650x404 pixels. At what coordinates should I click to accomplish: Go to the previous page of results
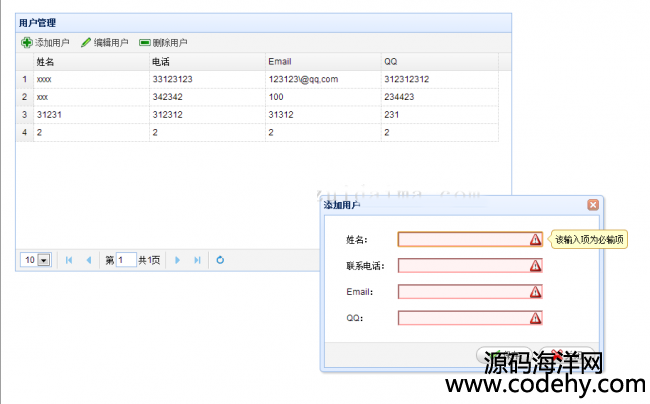(88, 260)
